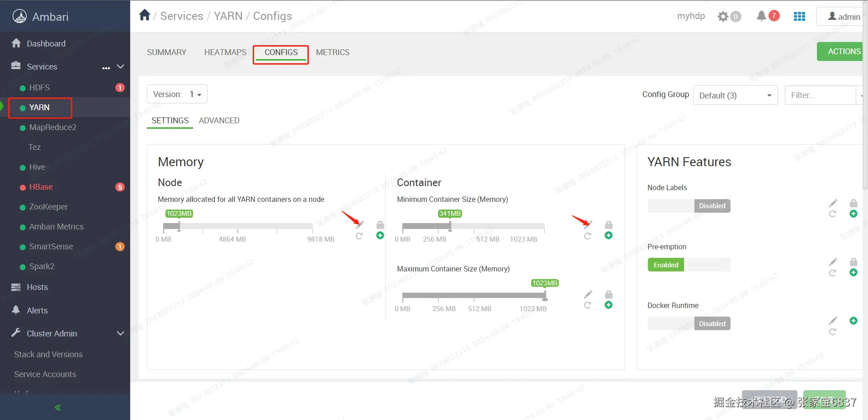Image resolution: width=868 pixels, height=420 pixels.
Task: Lock Node memory setting icon
Action: point(380,224)
